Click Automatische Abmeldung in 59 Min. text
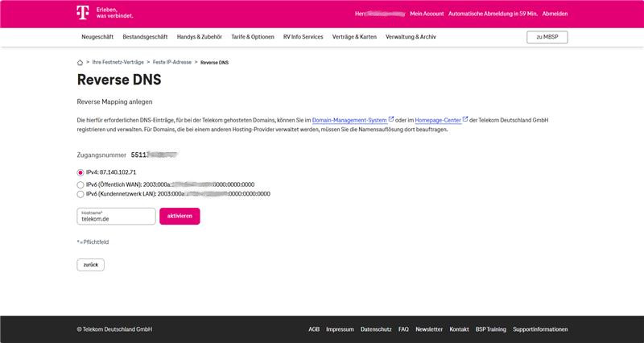Image resolution: width=644 pixels, height=343 pixels. pyautogui.click(x=493, y=14)
